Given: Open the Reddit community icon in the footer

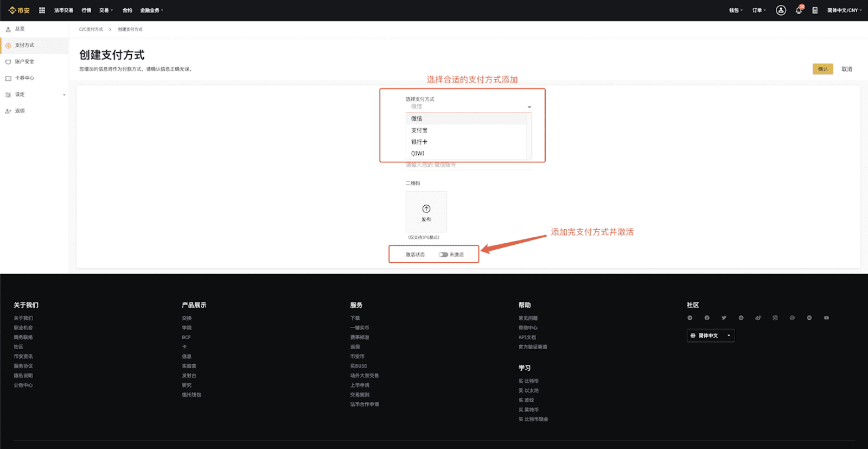Looking at the screenshot, I should coord(741,318).
